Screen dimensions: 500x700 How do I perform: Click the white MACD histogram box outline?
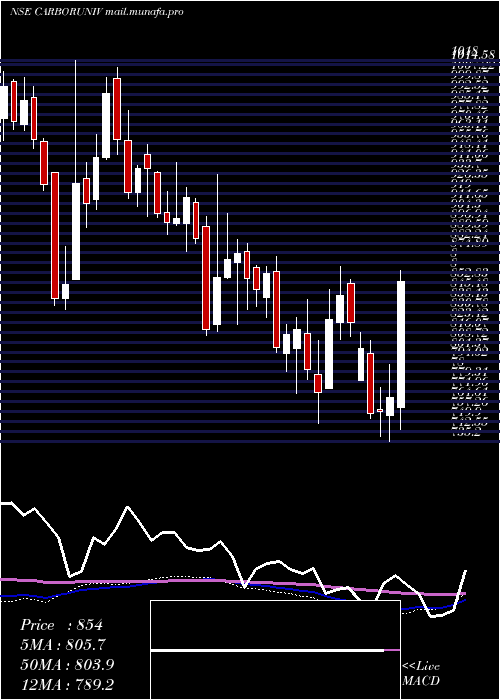(275, 650)
